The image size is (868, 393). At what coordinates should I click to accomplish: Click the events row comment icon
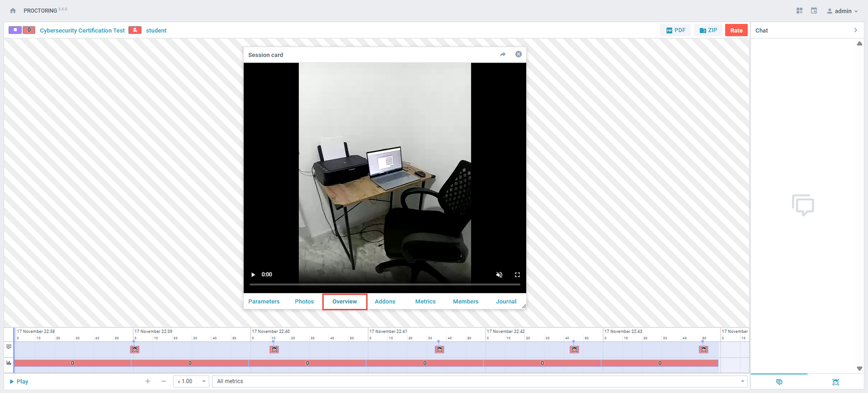click(x=9, y=346)
